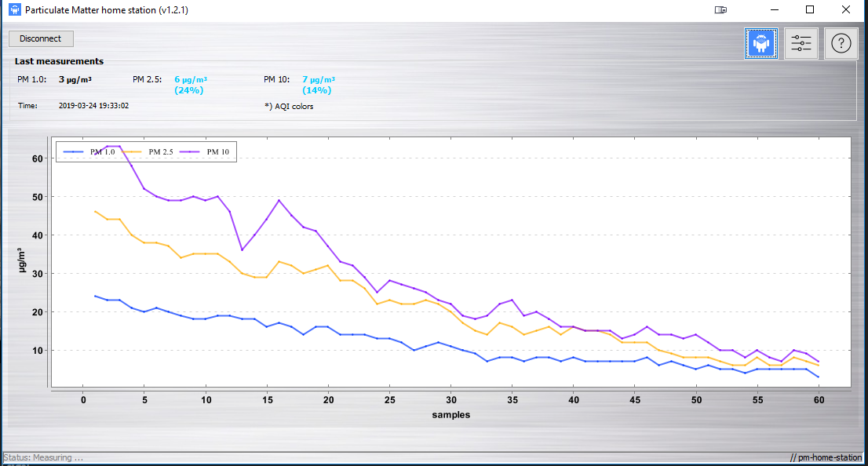Click the PM 2.5 legend entry
868x466 pixels.
click(149, 151)
